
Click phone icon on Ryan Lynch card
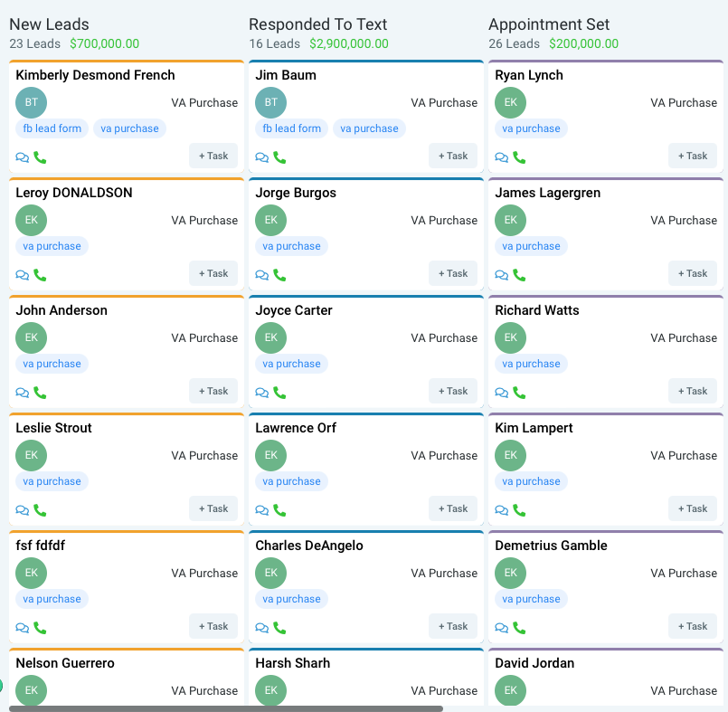coord(519,157)
